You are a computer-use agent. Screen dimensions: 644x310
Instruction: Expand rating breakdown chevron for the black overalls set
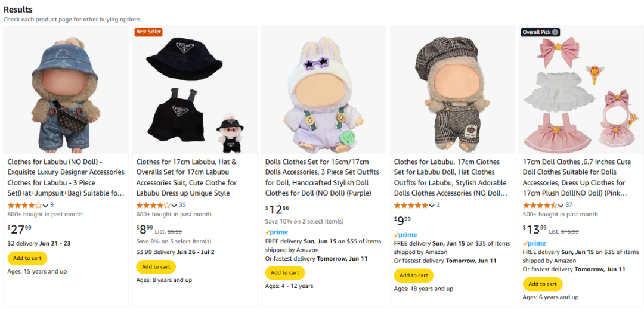(175, 206)
